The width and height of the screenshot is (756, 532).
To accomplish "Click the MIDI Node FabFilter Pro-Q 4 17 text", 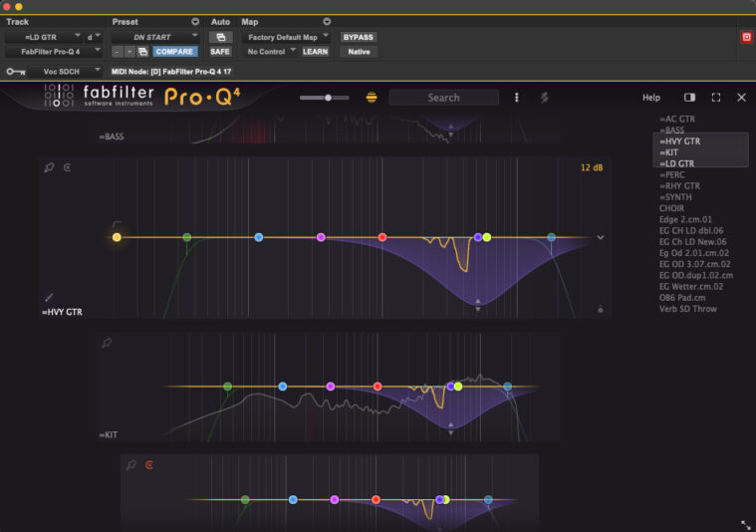I will (x=171, y=72).
